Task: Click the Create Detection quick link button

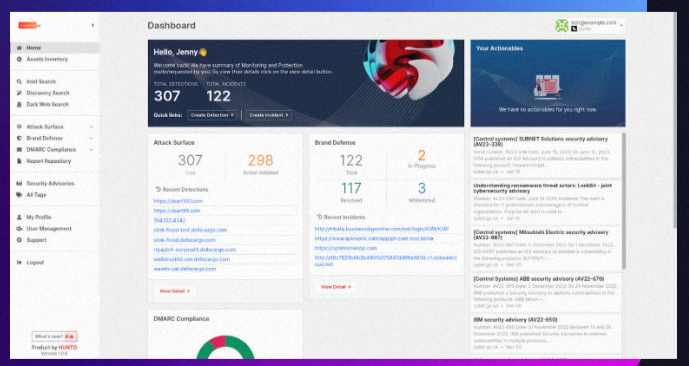Action: pyautogui.click(x=213, y=115)
